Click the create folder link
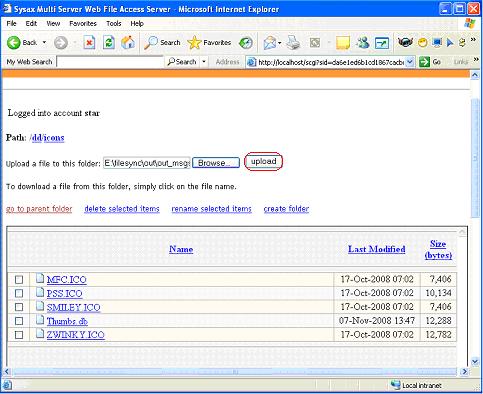Viewport: 483px width, 394px height. click(286, 209)
